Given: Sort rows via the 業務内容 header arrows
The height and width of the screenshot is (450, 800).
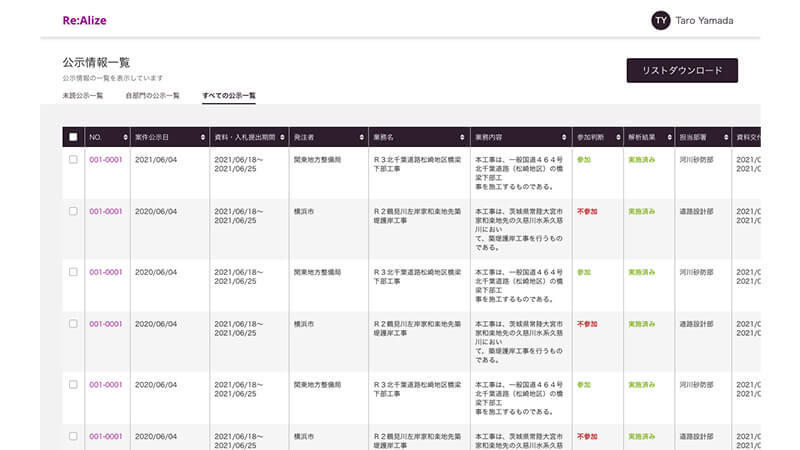Looking at the screenshot, I should click(564, 137).
